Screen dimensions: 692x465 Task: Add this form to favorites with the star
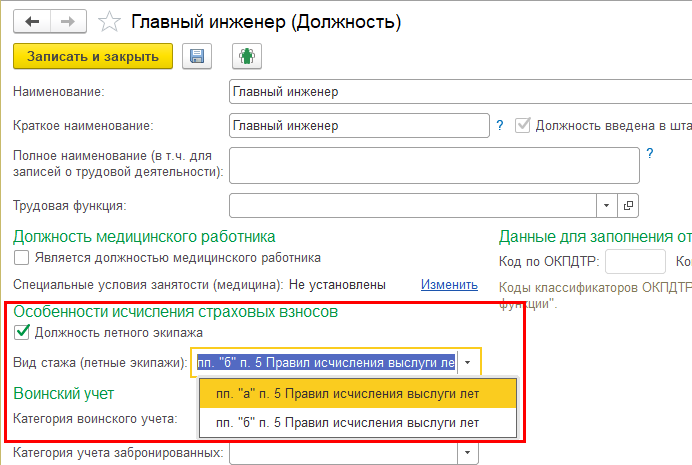[x=113, y=20]
